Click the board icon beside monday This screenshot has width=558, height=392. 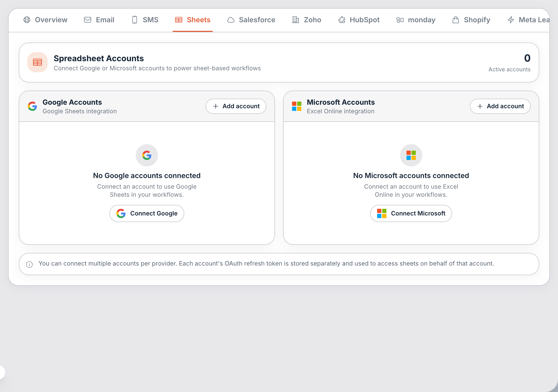click(400, 20)
